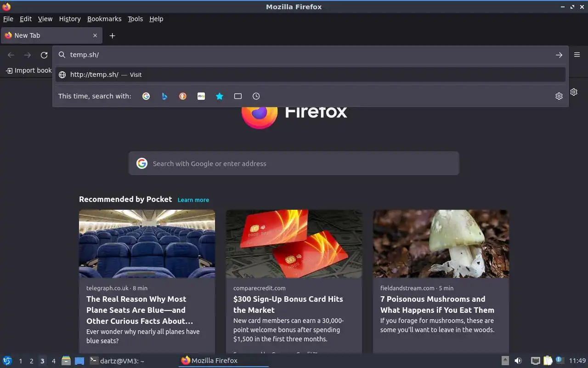Click the Go arrow in address bar

coord(559,55)
